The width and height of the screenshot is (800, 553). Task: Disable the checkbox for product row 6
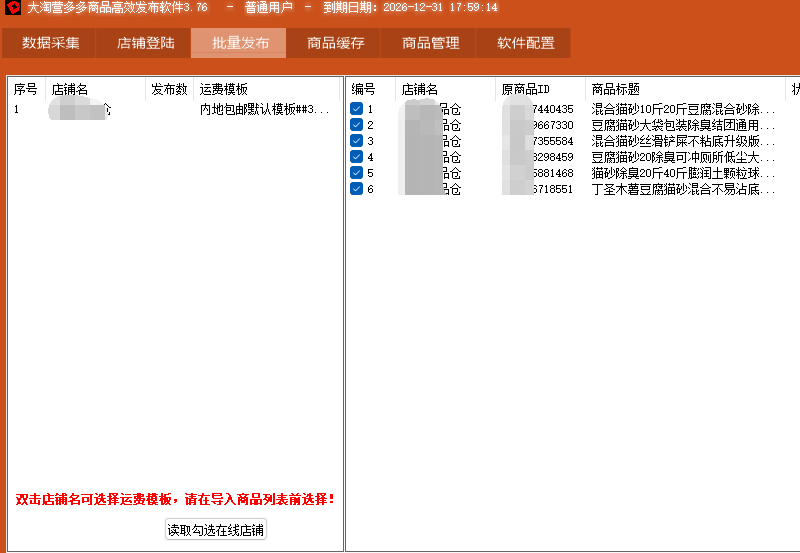pos(357,189)
